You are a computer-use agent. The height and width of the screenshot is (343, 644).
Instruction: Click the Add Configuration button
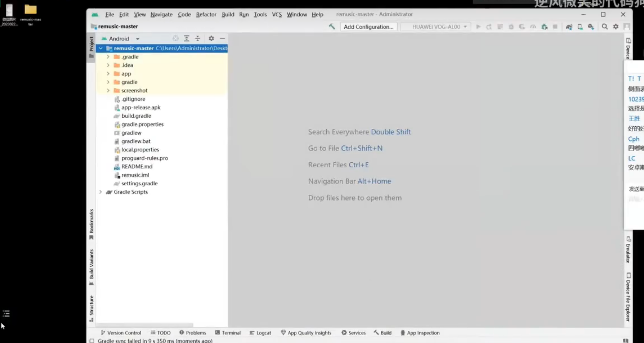tap(368, 27)
